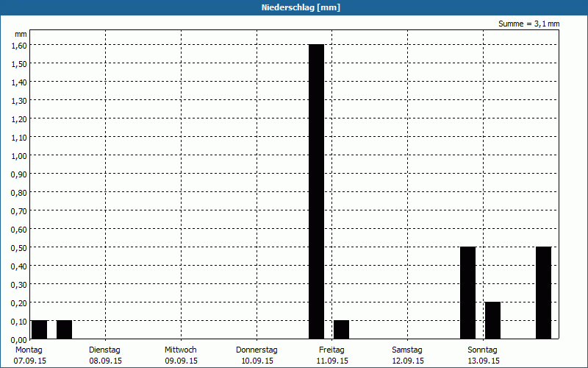Click the first 0,10 mm bar on Montag
The image size is (588, 368).
tap(40, 329)
